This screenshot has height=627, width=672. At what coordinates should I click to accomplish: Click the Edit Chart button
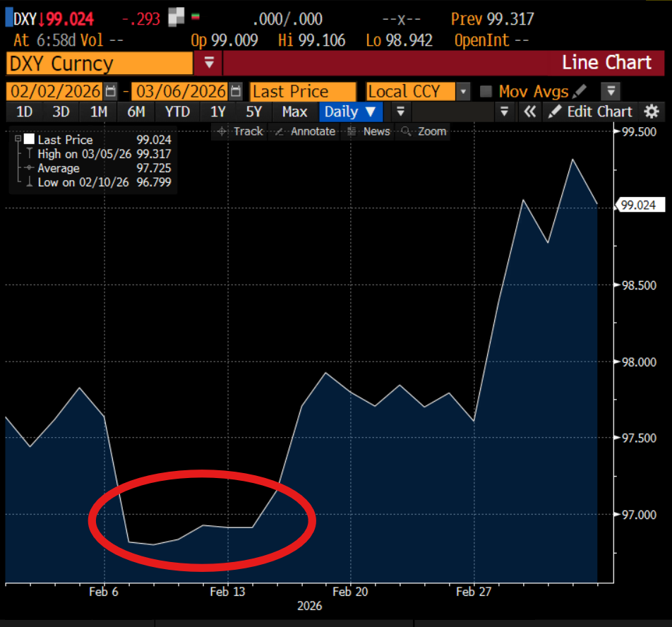click(x=590, y=112)
